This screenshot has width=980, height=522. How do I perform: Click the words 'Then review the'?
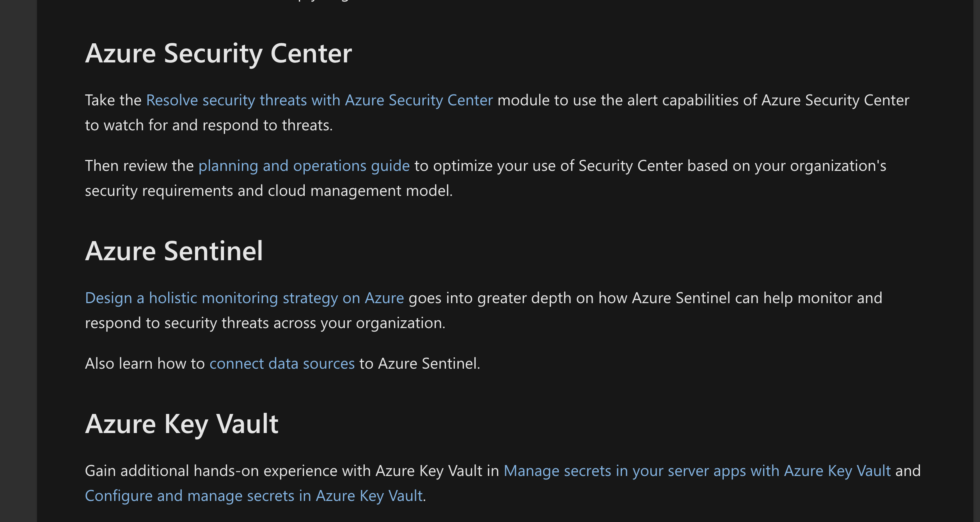pos(139,166)
